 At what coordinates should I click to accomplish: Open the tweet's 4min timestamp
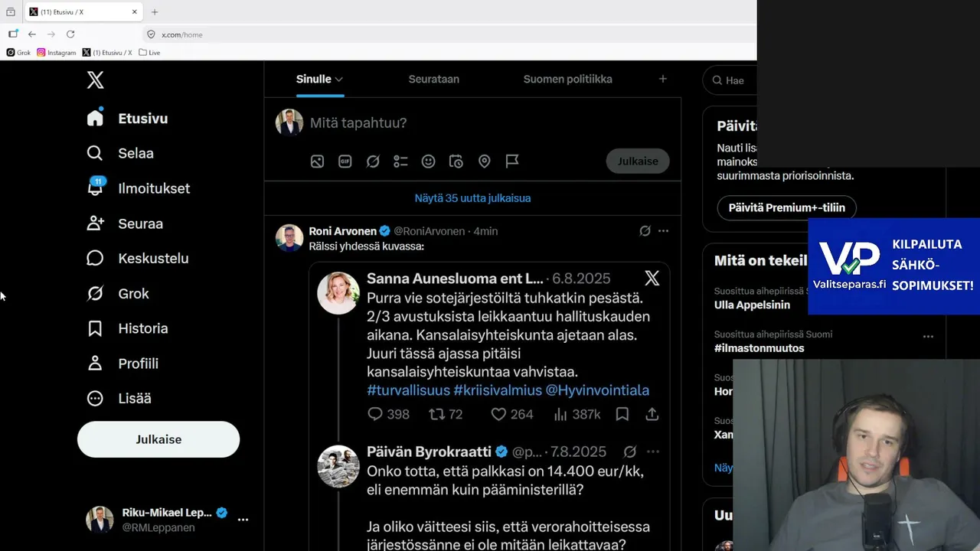485,231
